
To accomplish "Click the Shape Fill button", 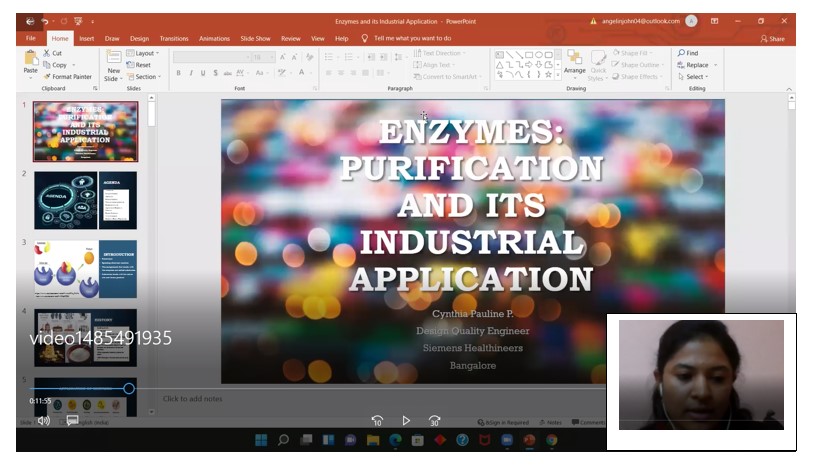I will [632, 53].
